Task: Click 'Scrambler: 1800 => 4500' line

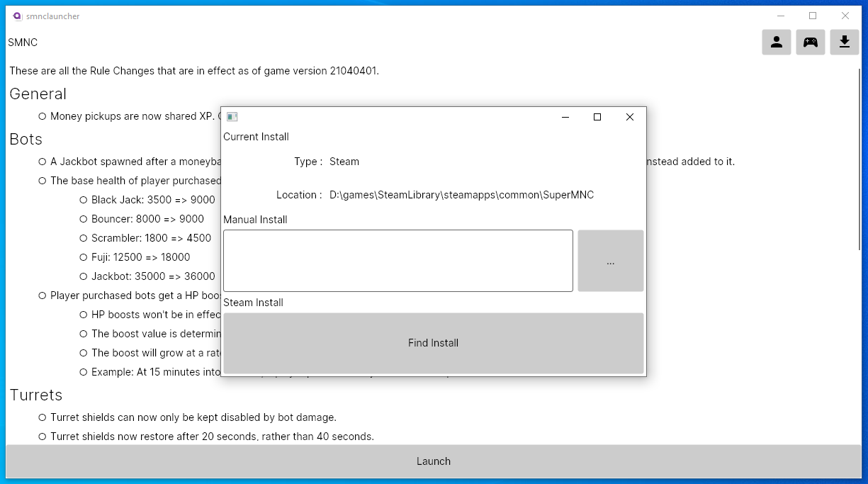Action: tap(151, 238)
